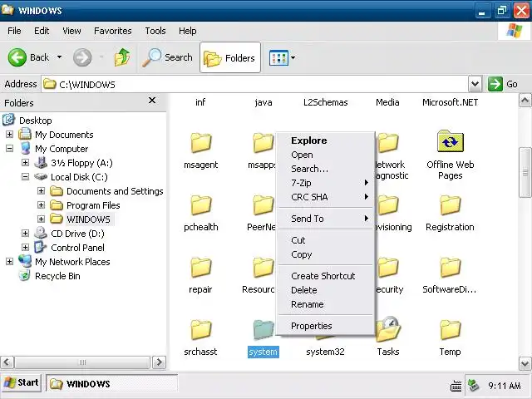The image size is (532, 399).
Task: Click file list vertical scrollbar thumb
Action: (x=525, y=172)
